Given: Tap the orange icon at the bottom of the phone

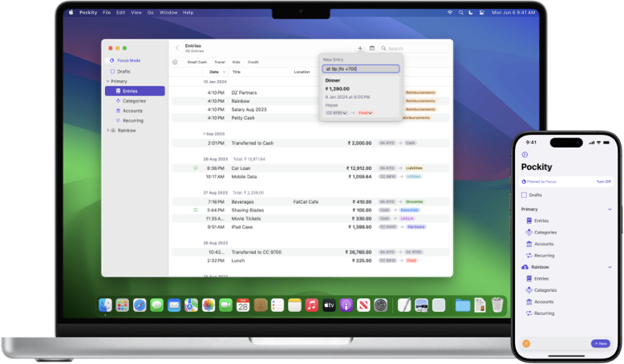Looking at the screenshot, I should (x=526, y=344).
